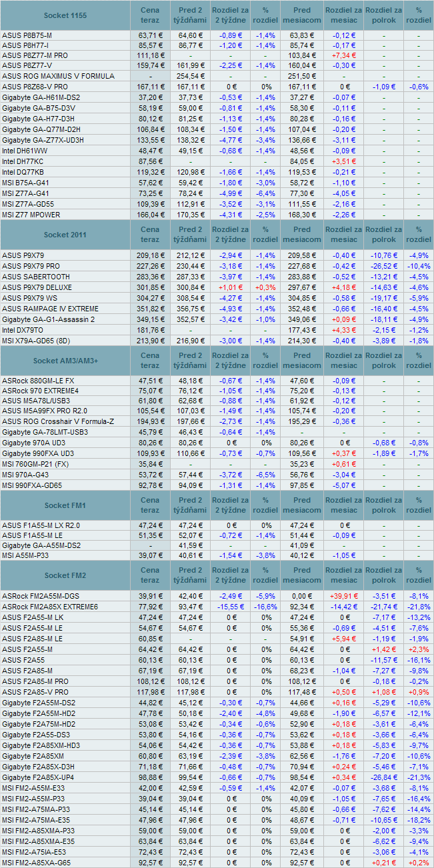Screen dimensions: 434x868
Task: Click the Intel DH61WW product name
Action: click(25, 151)
